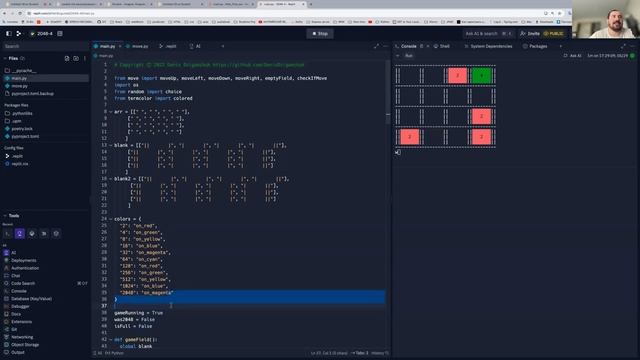
Task: Fold the blank2 list at line 18
Action: pyautogui.click(x=111, y=179)
